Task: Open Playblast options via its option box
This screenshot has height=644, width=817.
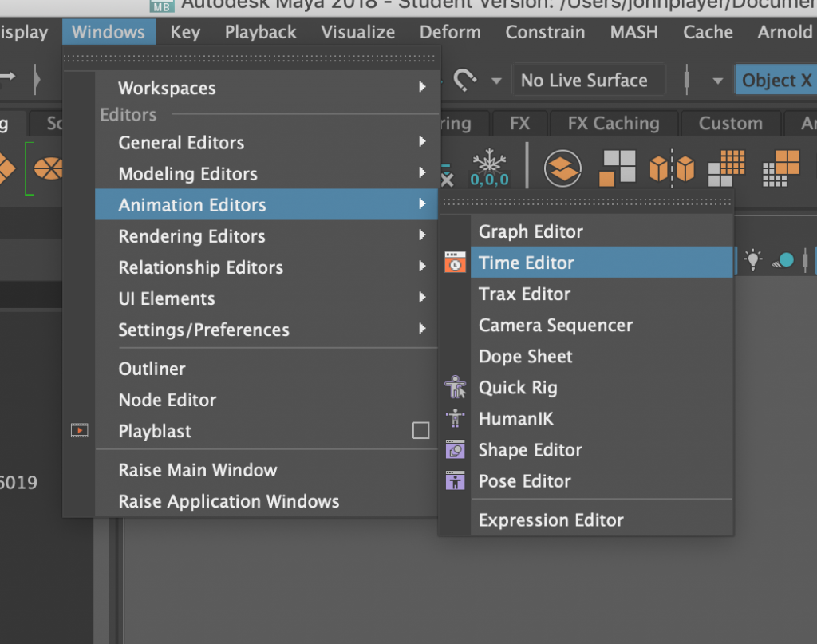Action: 420,430
